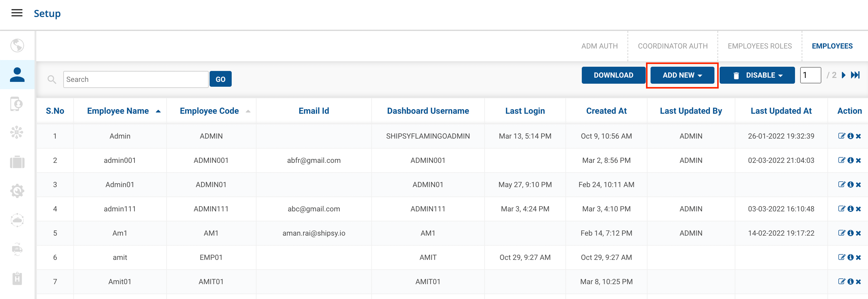This screenshot has width=868, height=299.
Task: Sort by Employee Name column
Action: (x=118, y=111)
